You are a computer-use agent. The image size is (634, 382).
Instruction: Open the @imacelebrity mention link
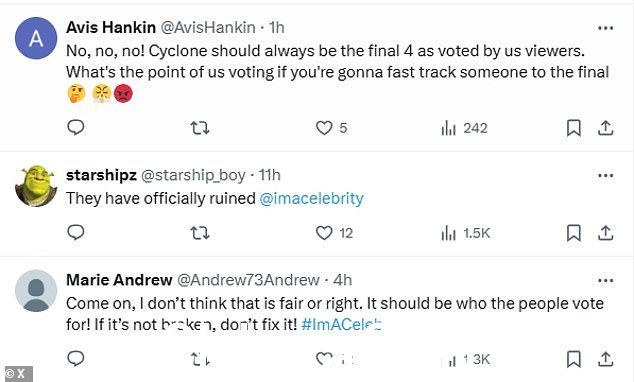(x=311, y=198)
